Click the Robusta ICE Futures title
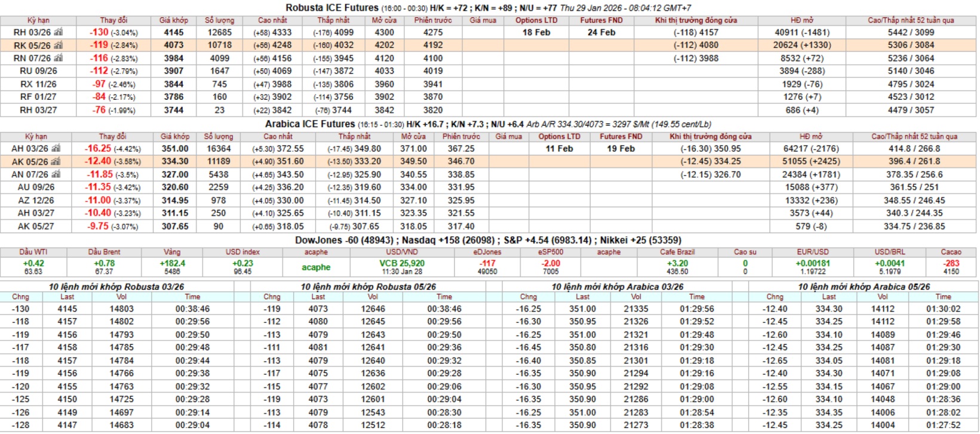The width and height of the screenshot is (980, 434). click(x=331, y=8)
